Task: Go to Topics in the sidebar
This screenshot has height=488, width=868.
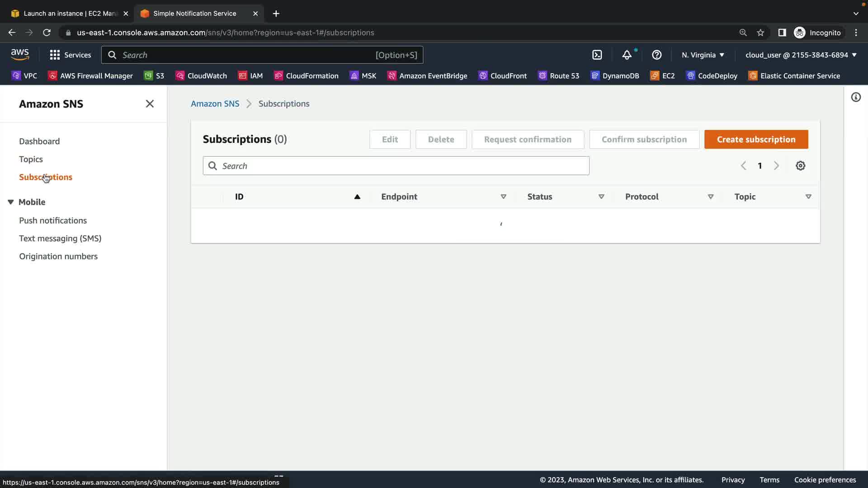Action: 31,159
